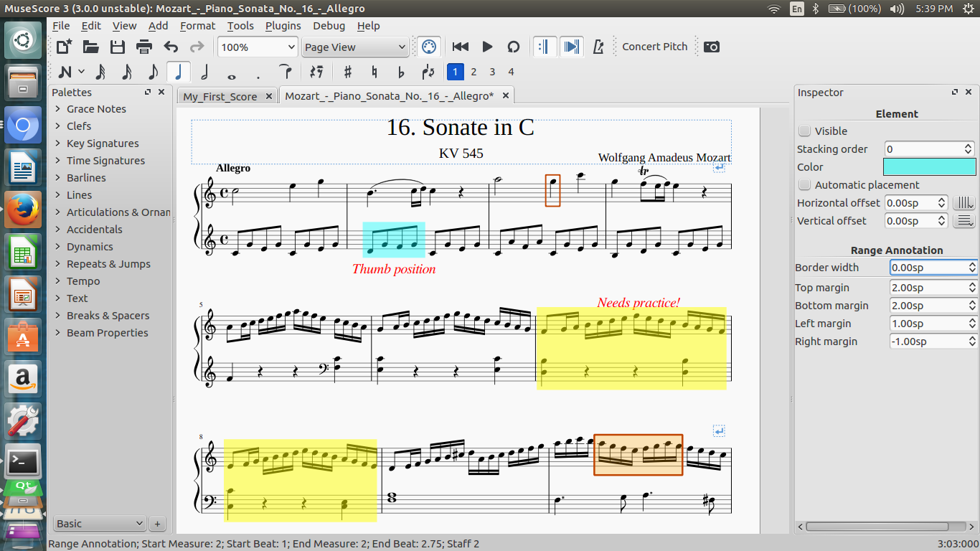Close the My_First_Score tab
Viewport: 980px width, 551px height.
click(269, 96)
